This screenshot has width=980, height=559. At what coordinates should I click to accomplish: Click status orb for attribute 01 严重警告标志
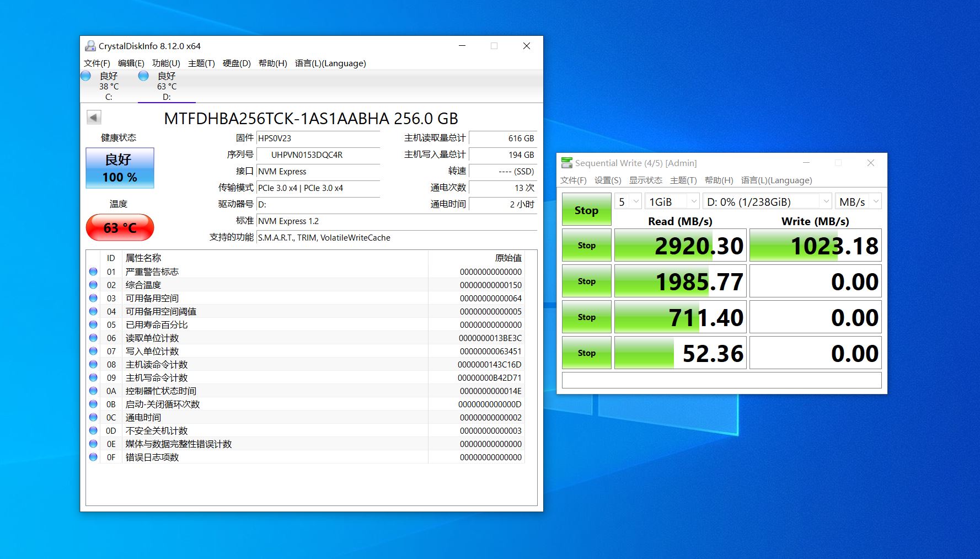[93, 271]
